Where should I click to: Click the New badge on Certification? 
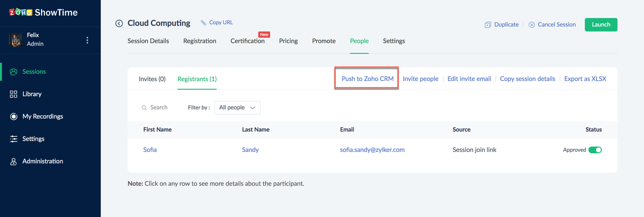click(264, 35)
